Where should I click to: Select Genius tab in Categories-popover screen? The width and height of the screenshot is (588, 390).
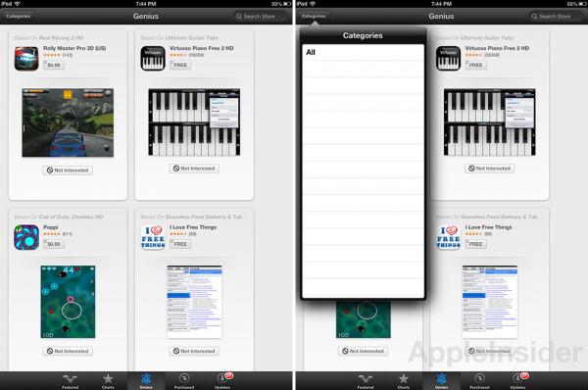click(441, 381)
